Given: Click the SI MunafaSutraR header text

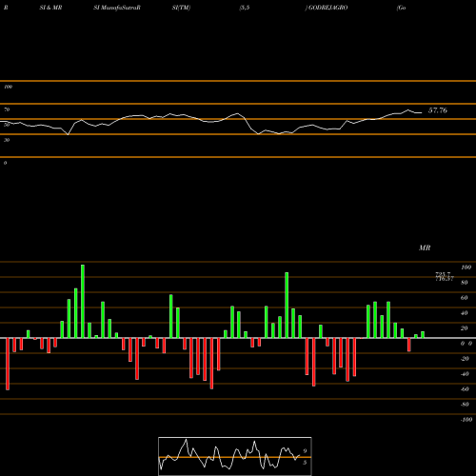Looking at the screenshot, I should click(x=117, y=8).
